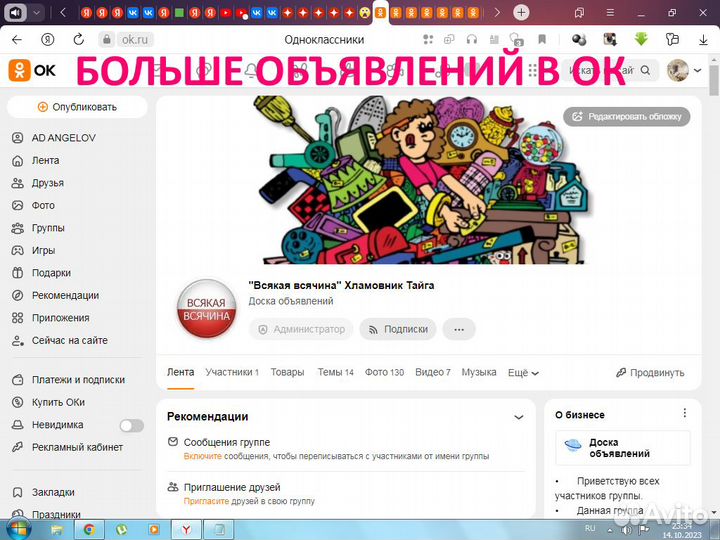Click browser reload button
This screenshot has height=540, width=720.
point(79,40)
